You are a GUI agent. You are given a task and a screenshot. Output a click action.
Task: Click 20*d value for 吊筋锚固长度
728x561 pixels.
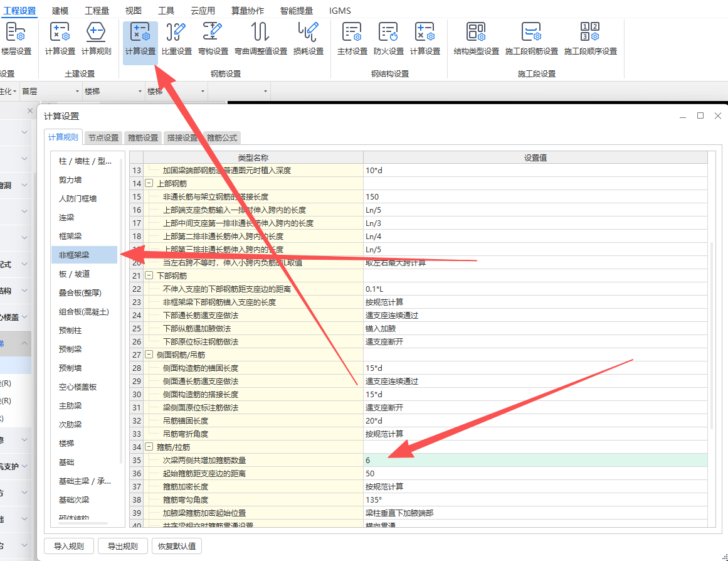(535, 420)
